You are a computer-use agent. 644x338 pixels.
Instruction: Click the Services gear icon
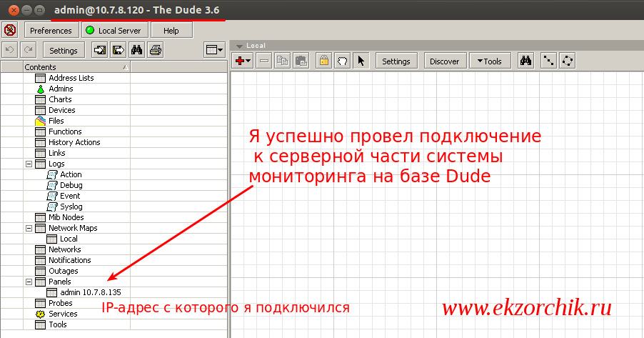click(40, 314)
